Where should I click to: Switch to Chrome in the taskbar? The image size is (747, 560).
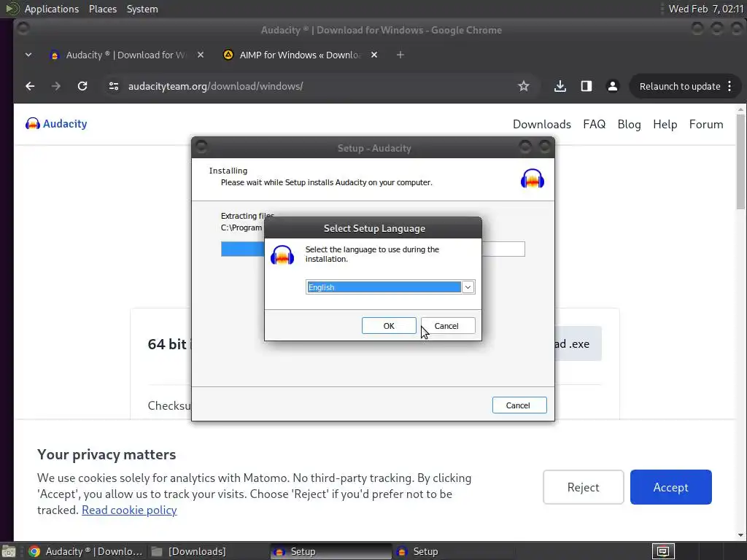[86, 551]
